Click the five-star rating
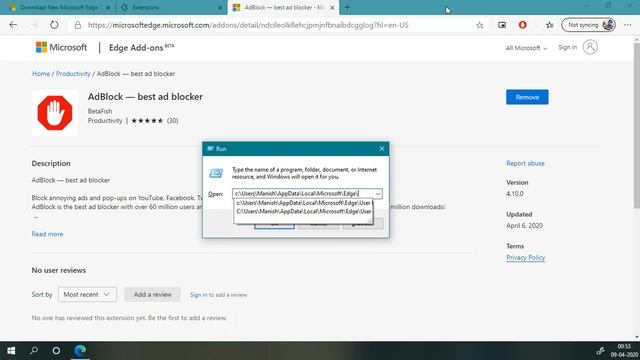 click(x=147, y=121)
